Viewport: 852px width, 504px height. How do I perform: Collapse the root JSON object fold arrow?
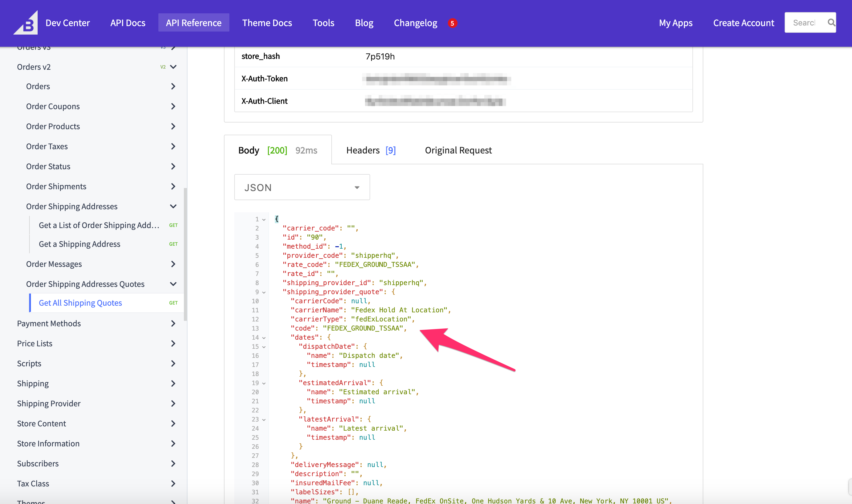pyautogui.click(x=264, y=220)
